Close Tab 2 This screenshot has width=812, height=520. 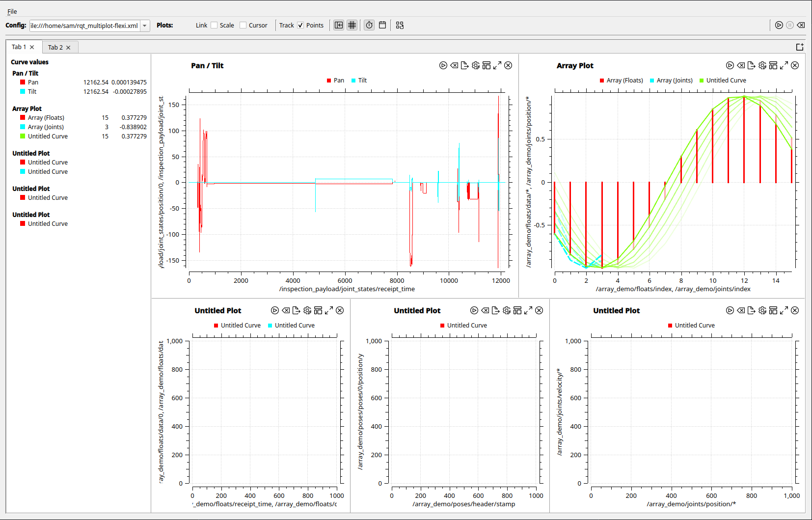click(68, 48)
